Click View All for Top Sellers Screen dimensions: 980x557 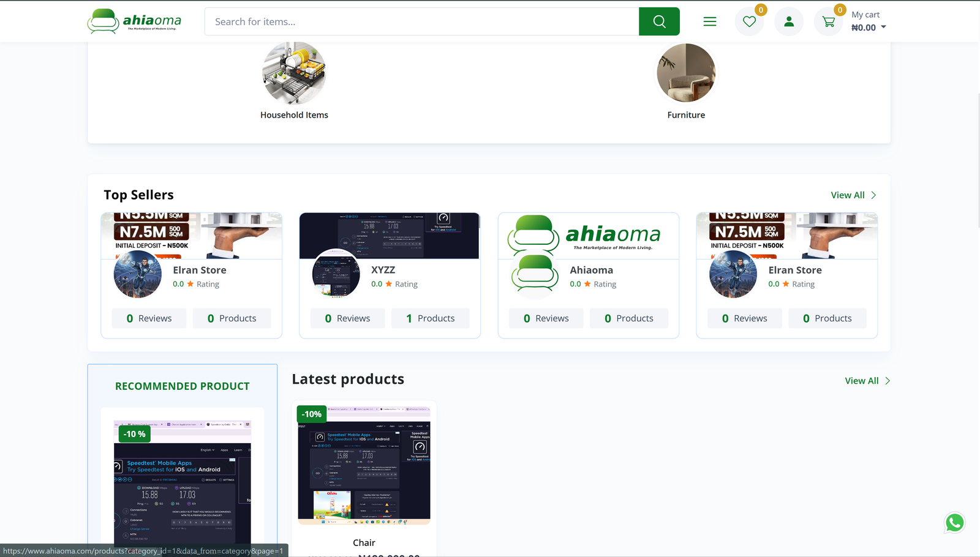pos(848,195)
